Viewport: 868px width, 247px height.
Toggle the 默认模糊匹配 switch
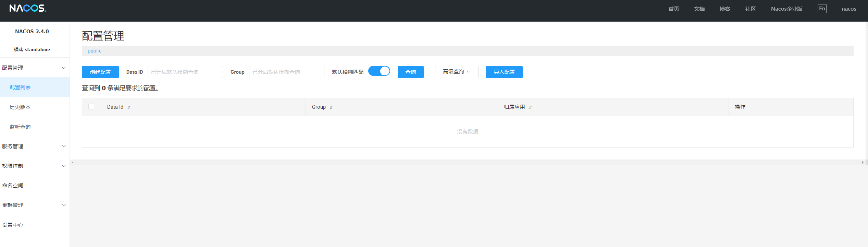(379, 71)
